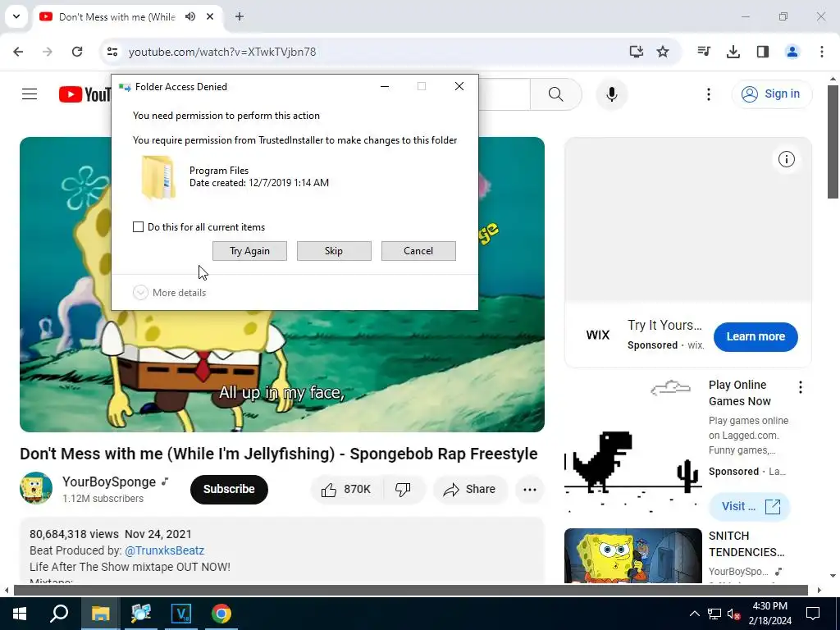The width and height of the screenshot is (840, 630).
Task: Cancel the Folder Access Denied dialog
Action: (x=418, y=251)
